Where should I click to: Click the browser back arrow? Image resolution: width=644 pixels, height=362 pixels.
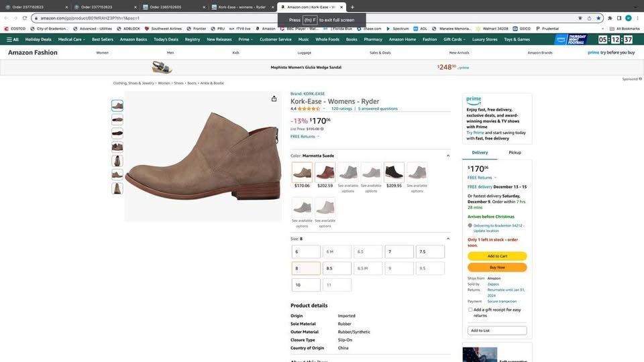click(x=6, y=18)
